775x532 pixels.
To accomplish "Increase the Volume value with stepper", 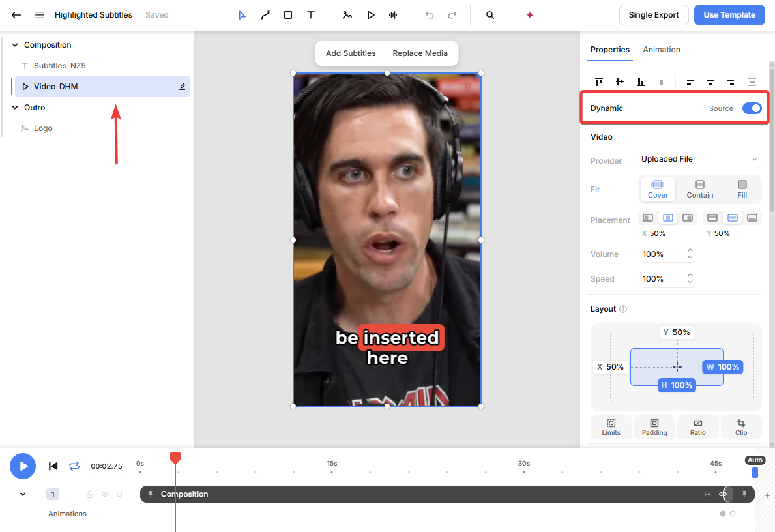I will click(690, 250).
